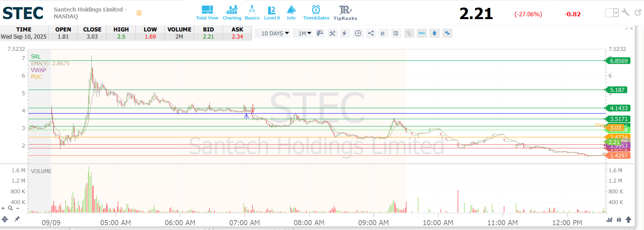Click the (-27.06%) percent change
Viewport: 644px width, 230px height.
[x=528, y=14]
